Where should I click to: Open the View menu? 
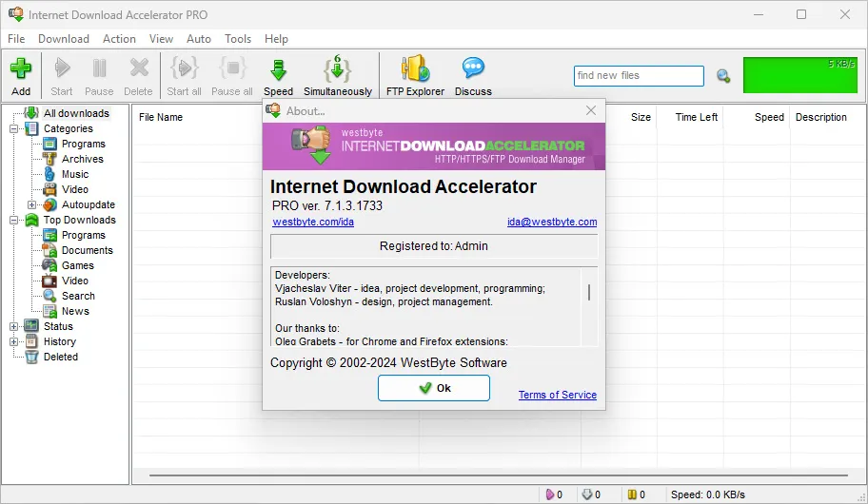click(161, 39)
